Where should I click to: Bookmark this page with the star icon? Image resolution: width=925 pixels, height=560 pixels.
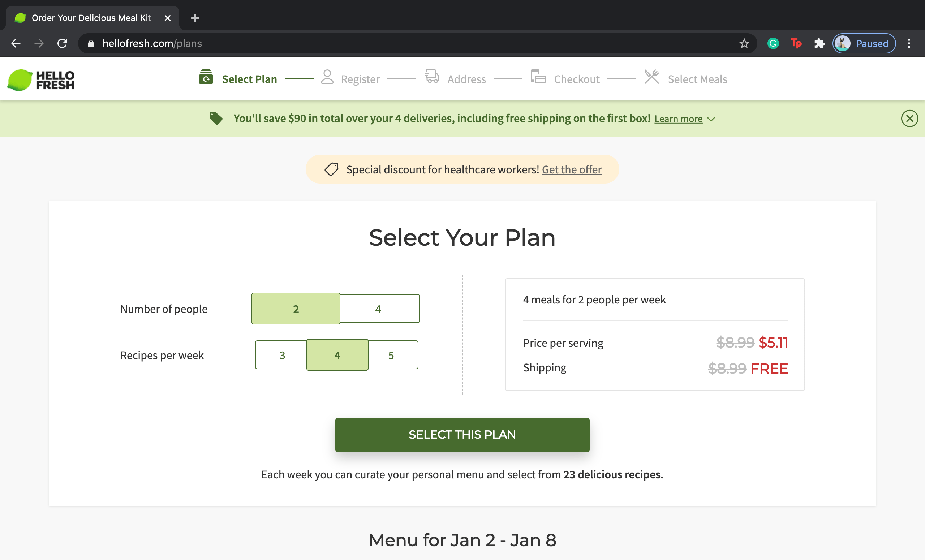(744, 44)
